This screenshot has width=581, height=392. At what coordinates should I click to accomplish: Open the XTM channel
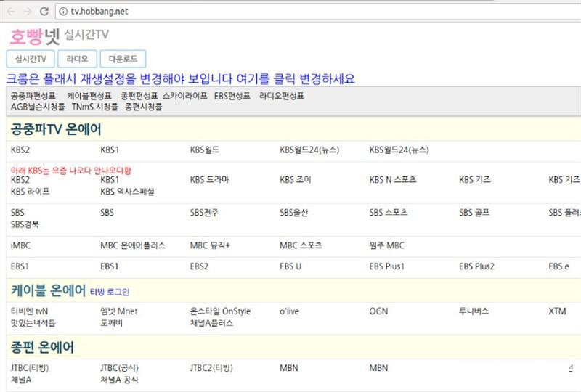(557, 311)
